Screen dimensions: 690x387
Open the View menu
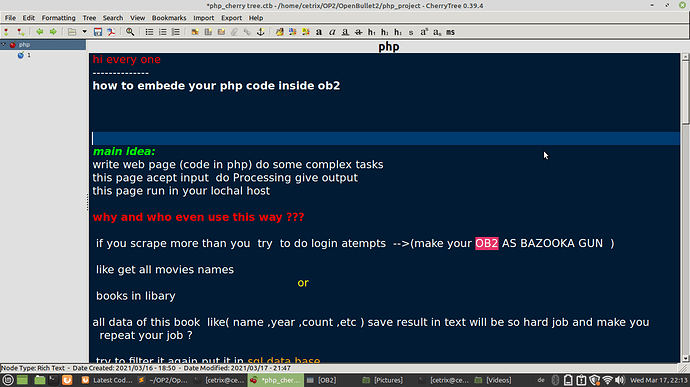click(x=137, y=18)
